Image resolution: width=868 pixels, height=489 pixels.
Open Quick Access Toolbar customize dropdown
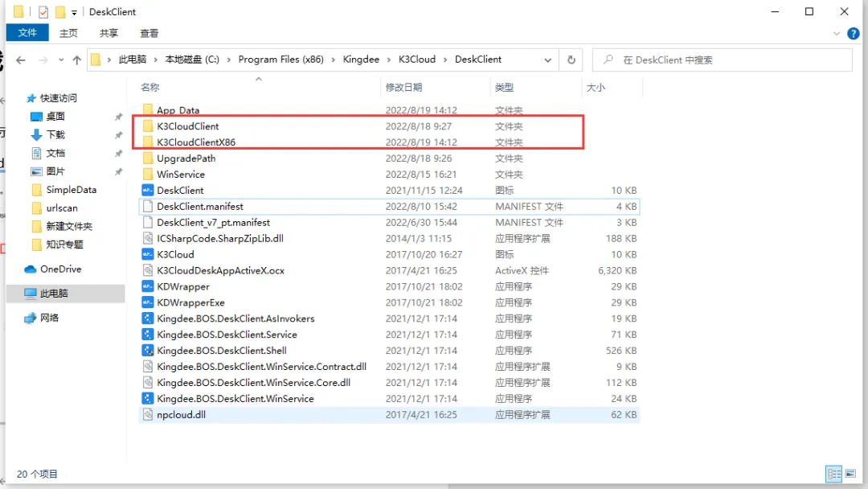[x=74, y=12]
